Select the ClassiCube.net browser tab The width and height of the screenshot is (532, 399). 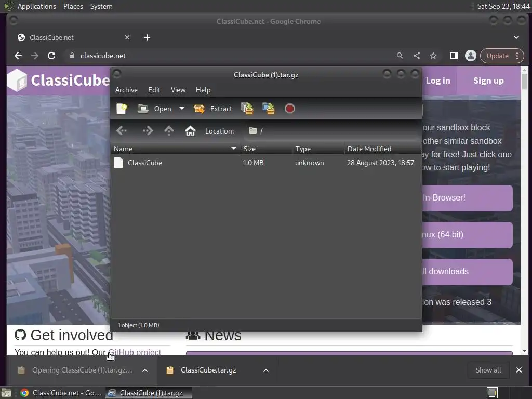[73, 37]
